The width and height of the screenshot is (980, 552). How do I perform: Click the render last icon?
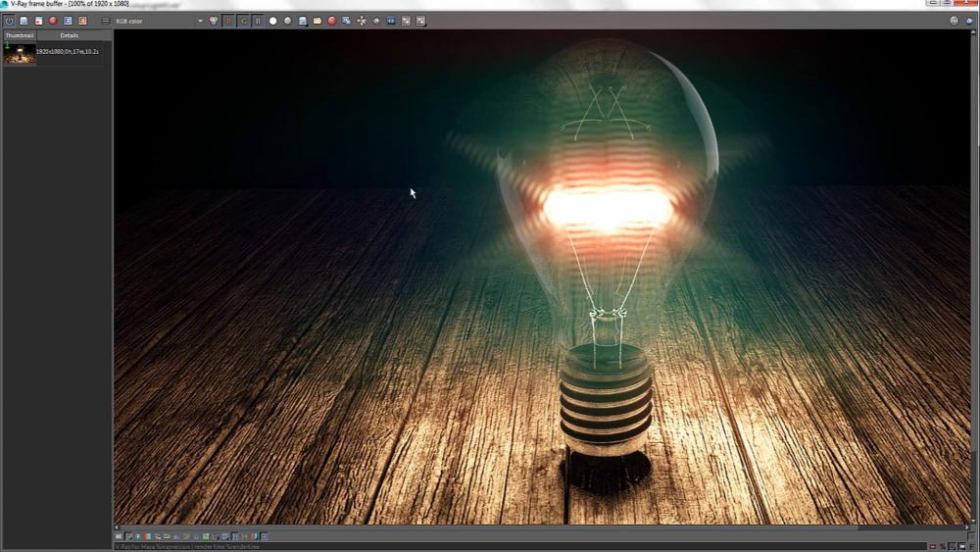[421, 21]
